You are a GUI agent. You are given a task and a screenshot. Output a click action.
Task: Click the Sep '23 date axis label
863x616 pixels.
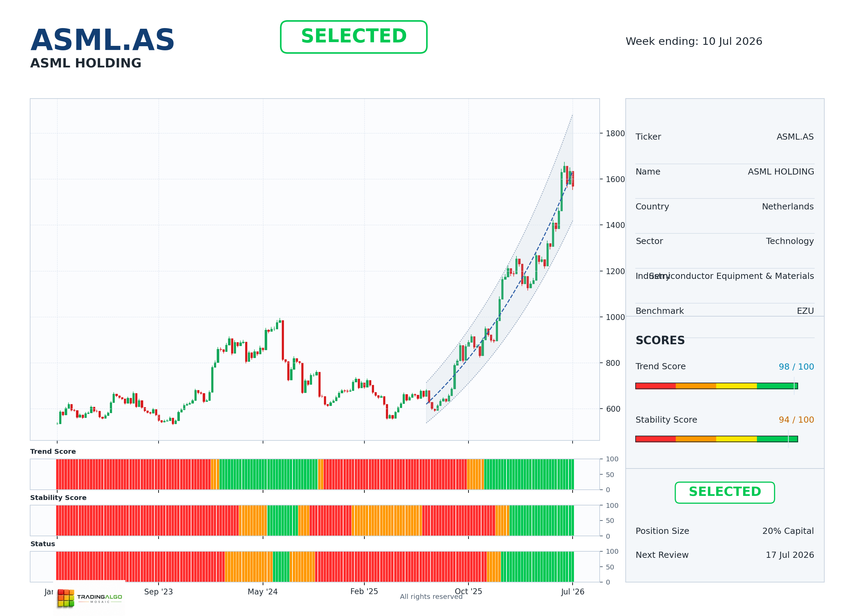pyautogui.click(x=158, y=592)
